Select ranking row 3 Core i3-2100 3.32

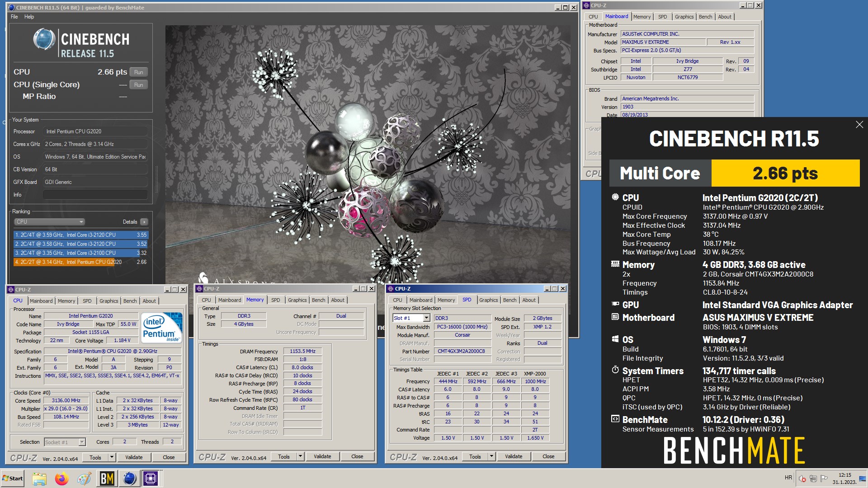[81, 253]
